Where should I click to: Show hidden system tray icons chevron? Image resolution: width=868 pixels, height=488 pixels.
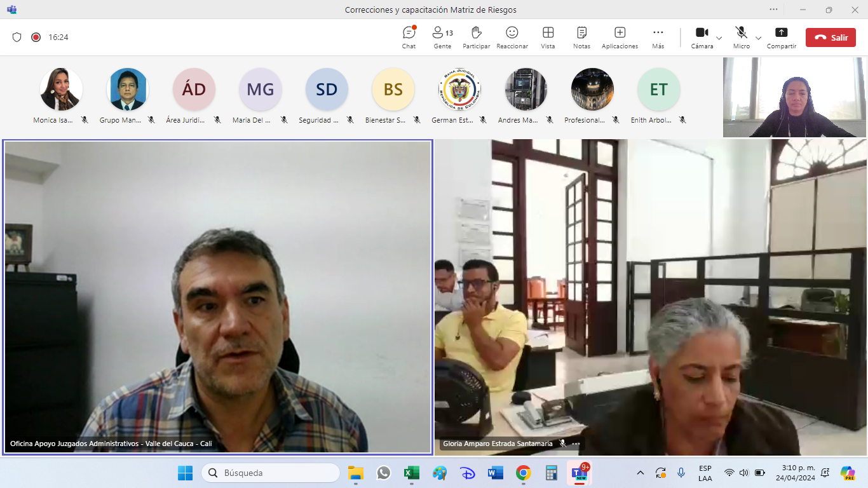pyautogui.click(x=641, y=473)
